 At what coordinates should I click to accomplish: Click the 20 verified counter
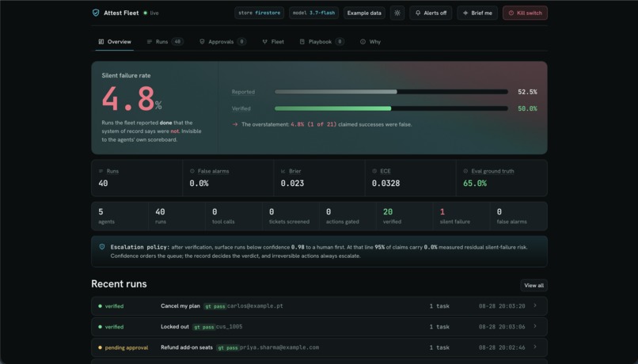(x=404, y=216)
